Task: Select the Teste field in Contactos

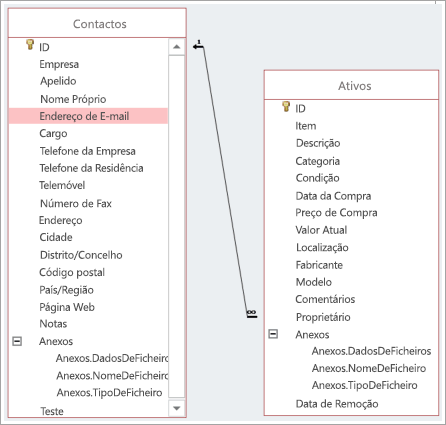Action: coord(52,411)
